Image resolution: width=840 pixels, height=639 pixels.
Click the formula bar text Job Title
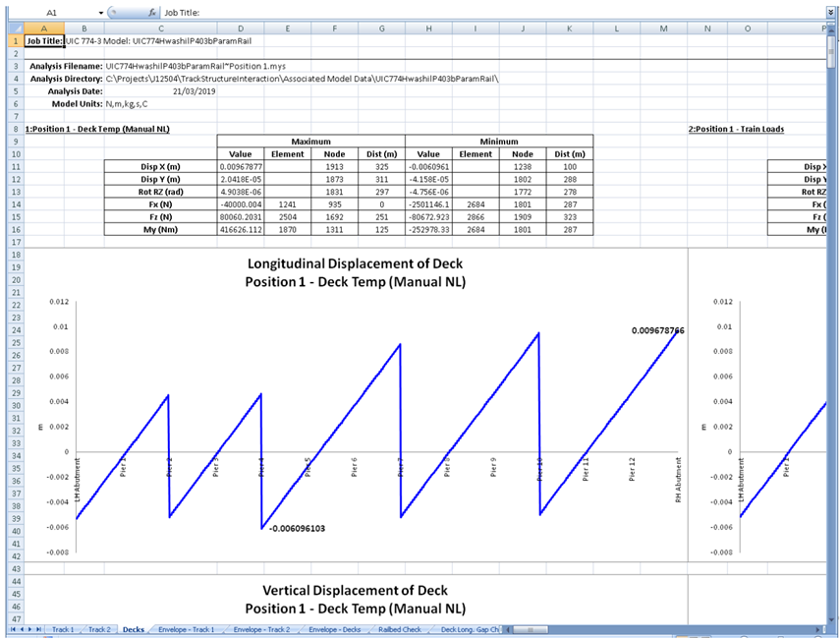(183, 13)
